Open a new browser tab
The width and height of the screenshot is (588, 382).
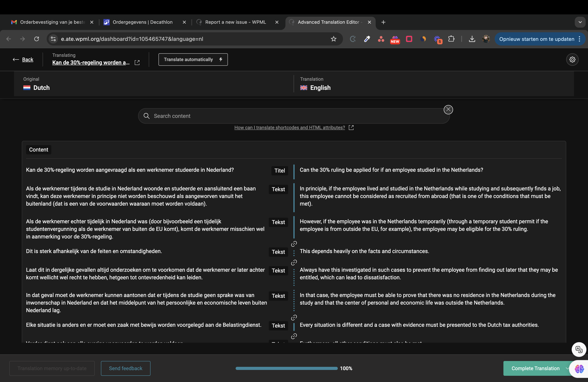(383, 22)
